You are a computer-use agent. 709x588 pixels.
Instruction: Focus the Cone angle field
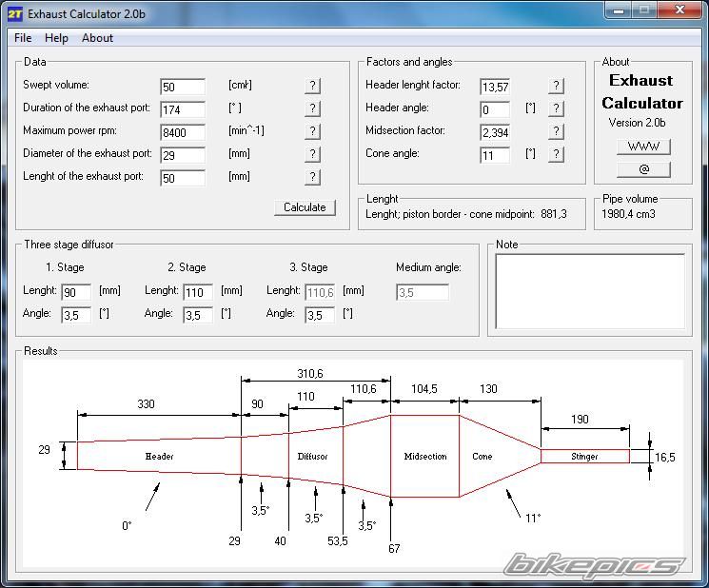(495, 155)
